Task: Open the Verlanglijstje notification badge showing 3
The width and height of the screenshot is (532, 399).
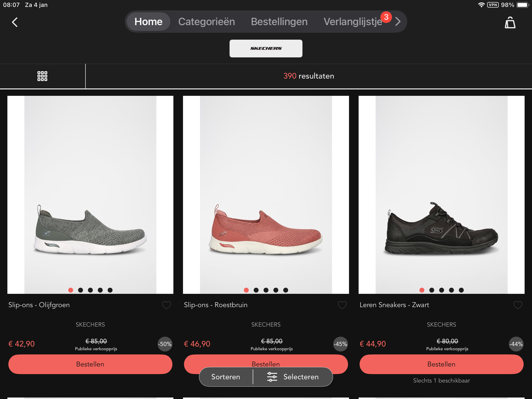Action: point(386,17)
